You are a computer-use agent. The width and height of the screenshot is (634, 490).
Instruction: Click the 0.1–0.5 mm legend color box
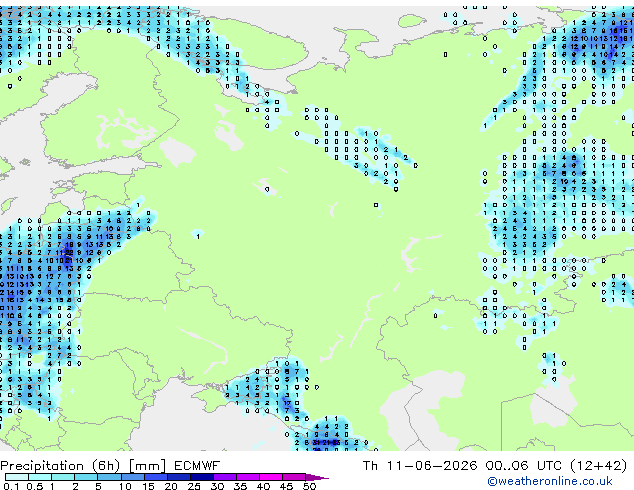pos(17,477)
